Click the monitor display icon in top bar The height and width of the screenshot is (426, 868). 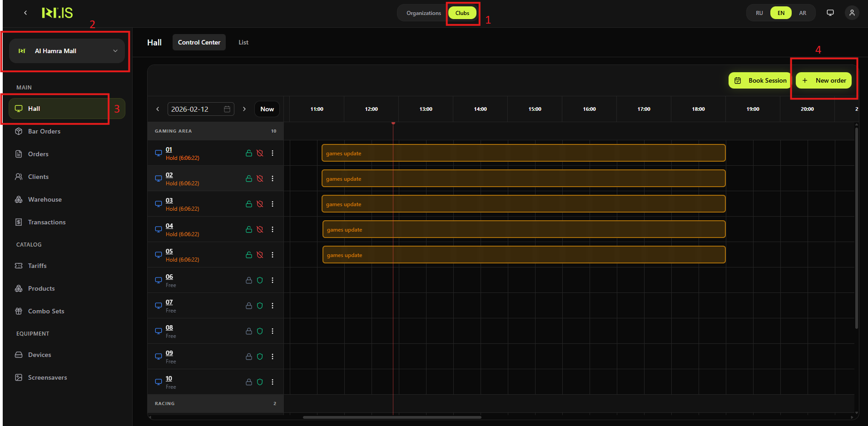pos(830,13)
